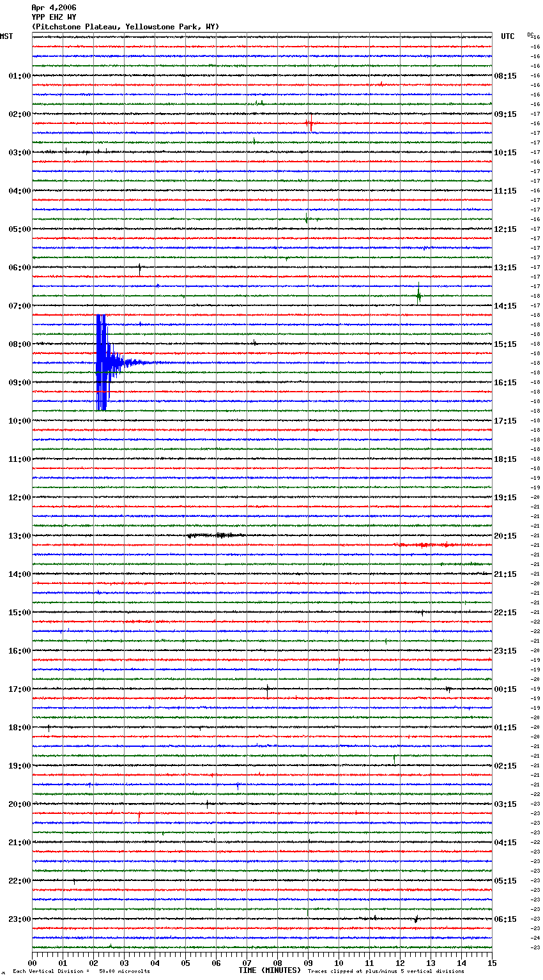Select the 20:00 MST time label
543x980 pixels.
(20, 804)
